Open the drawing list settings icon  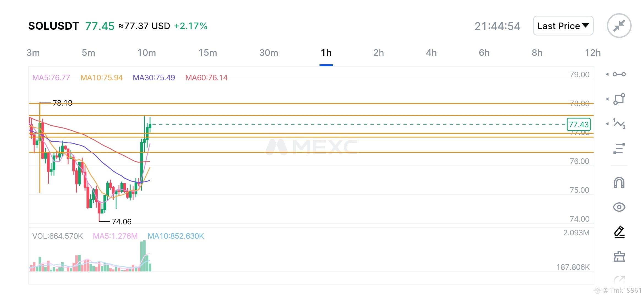[x=619, y=148]
